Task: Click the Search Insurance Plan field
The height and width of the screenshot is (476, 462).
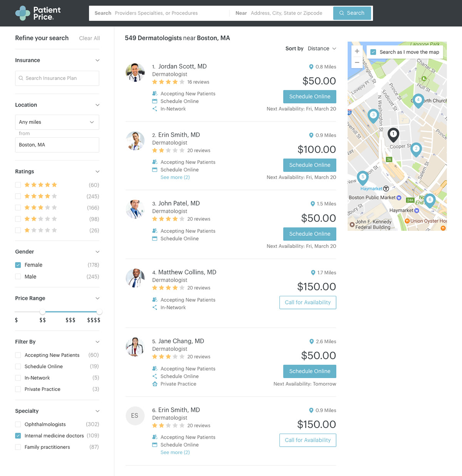Action: (57, 78)
